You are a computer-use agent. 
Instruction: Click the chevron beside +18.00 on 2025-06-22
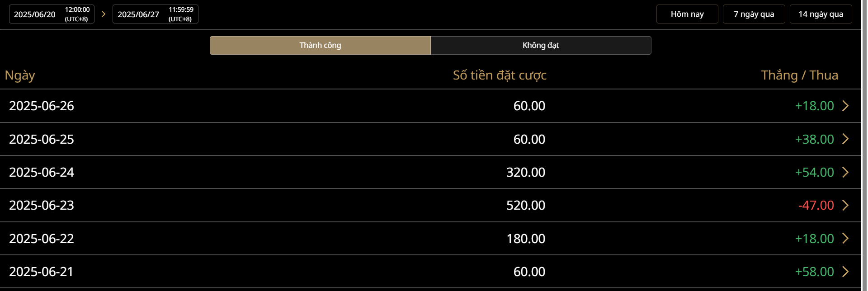click(845, 238)
